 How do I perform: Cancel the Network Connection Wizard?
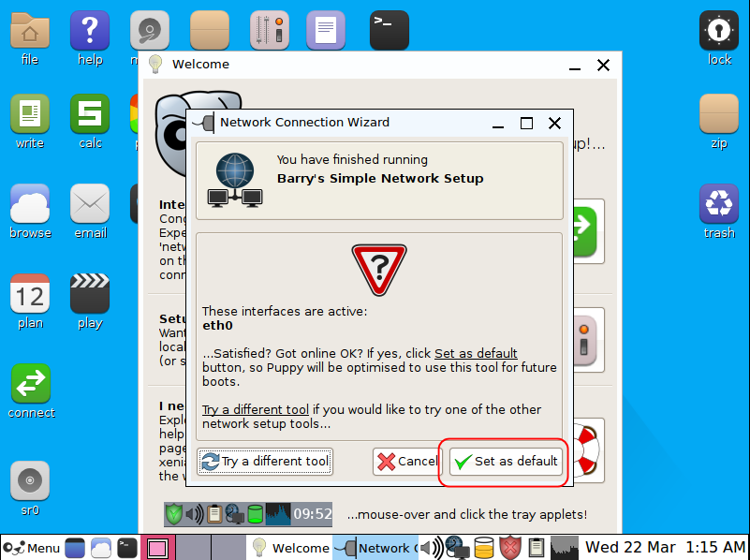click(x=407, y=461)
